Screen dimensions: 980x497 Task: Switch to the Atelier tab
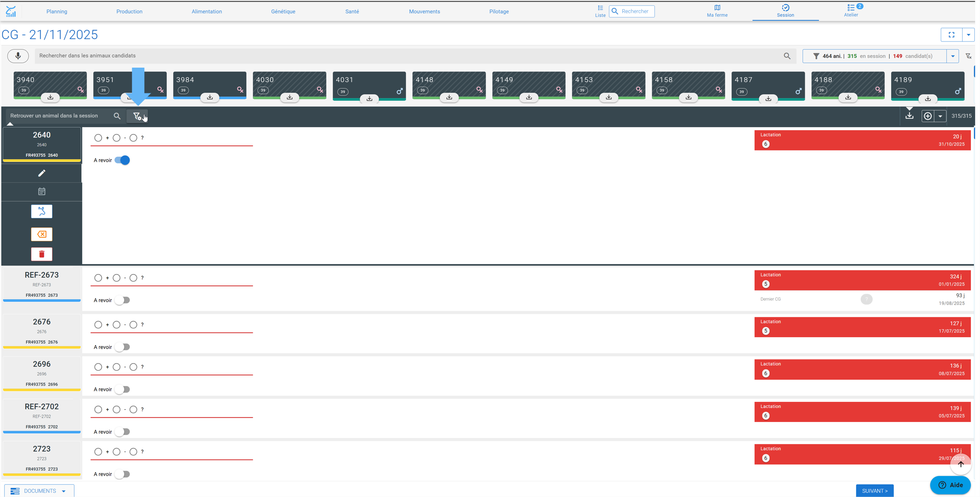851,11
